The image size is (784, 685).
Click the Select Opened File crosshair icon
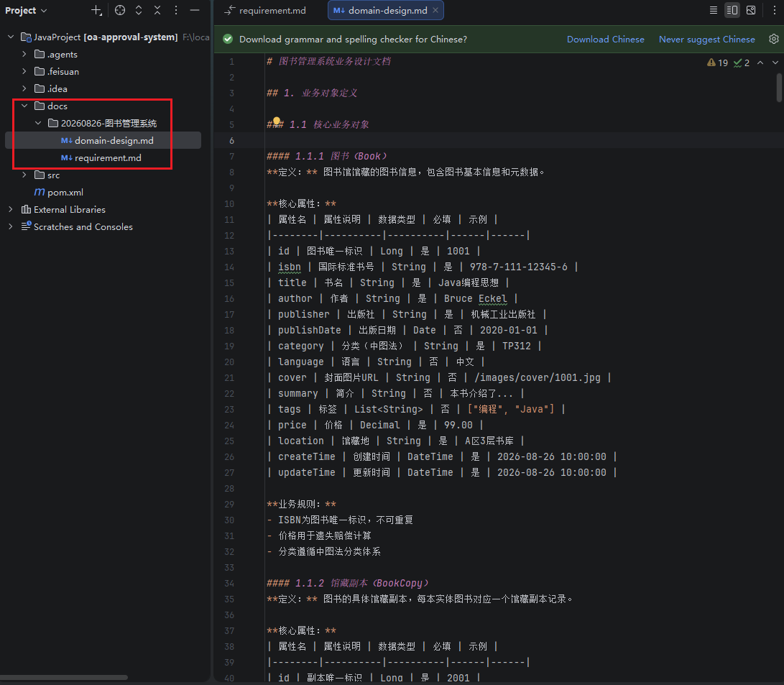pyautogui.click(x=120, y=11)
